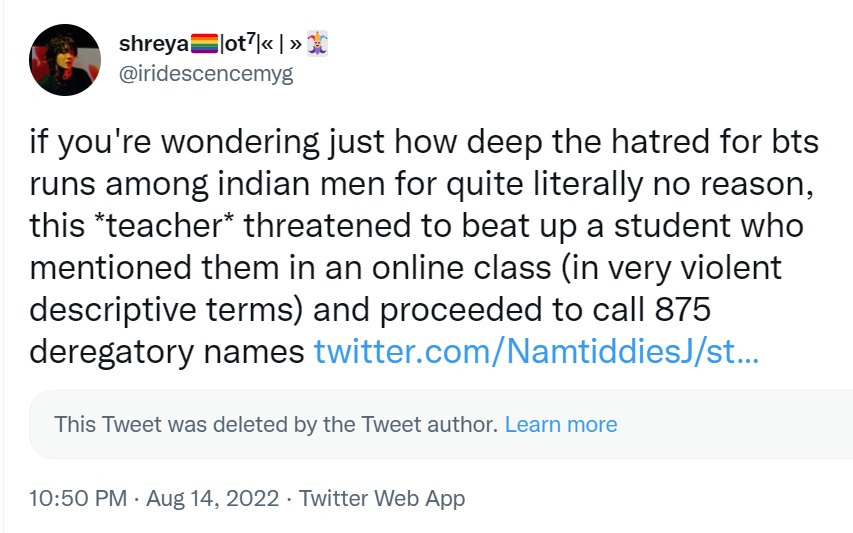Open the twitter.com/NamtiddiesJ quoted link

point(536,352)
